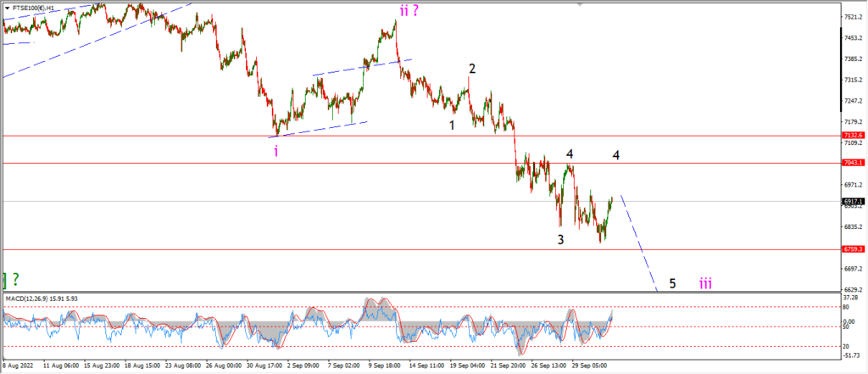Select the black wave label '1'
The image size is (868, 374).
(x=452, y=126)
